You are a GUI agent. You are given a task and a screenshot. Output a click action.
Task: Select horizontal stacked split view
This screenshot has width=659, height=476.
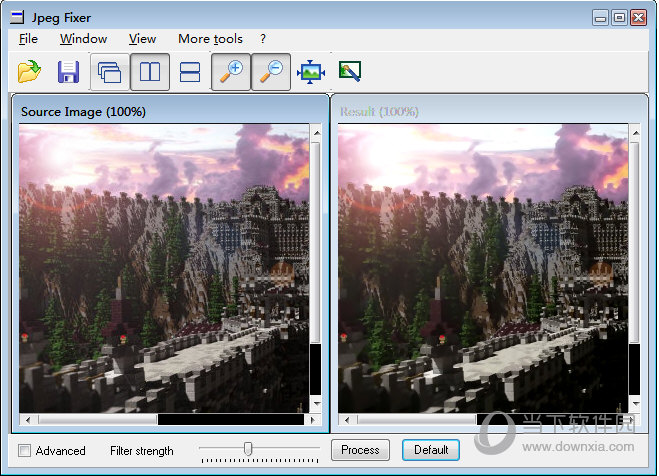pyautogui.click(x=190, y=72)
